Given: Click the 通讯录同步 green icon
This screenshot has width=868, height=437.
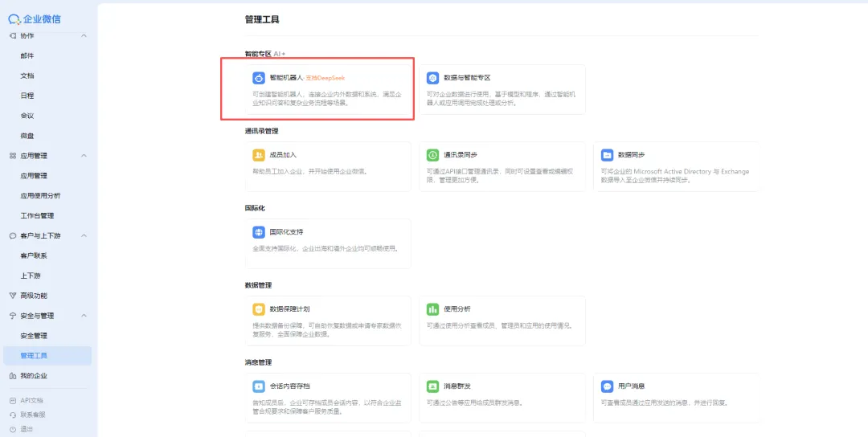Looking at the screenshot, I should click(x=433, y=155).
